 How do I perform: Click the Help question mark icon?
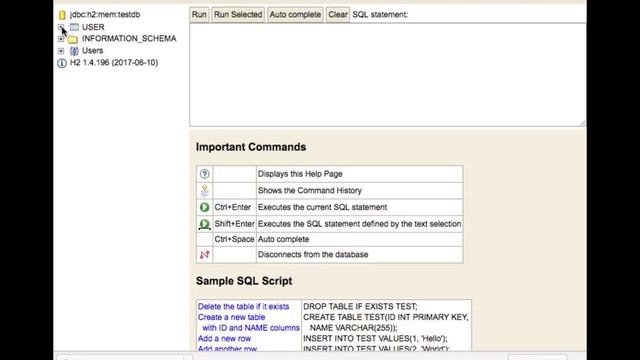pos(204,174)
